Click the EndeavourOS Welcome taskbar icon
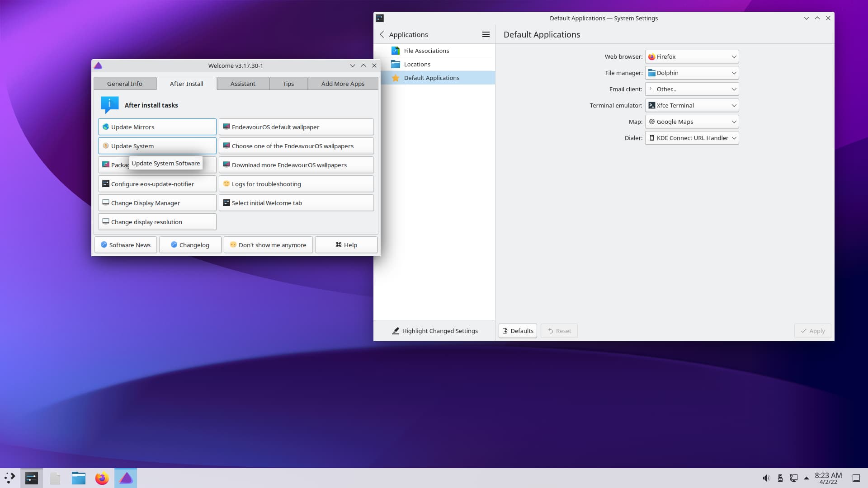The image size is (868, 488). click(126, 478)
